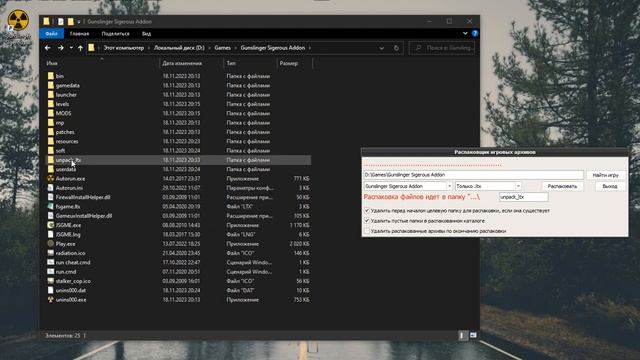
Task: Toggle delete empty folders in unpacked directory
Action: [x=367, y=221]
